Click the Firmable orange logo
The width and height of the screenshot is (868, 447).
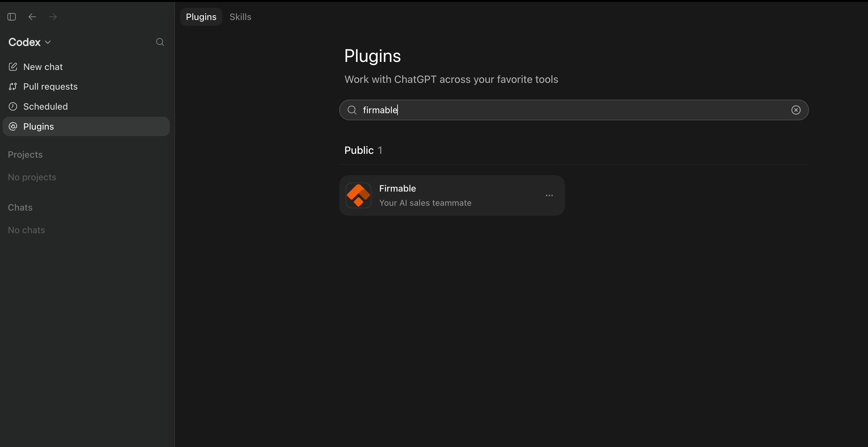click(358, 195)
